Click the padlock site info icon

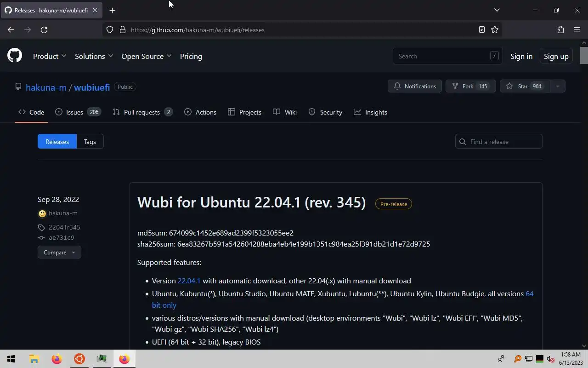pos(122,30)
